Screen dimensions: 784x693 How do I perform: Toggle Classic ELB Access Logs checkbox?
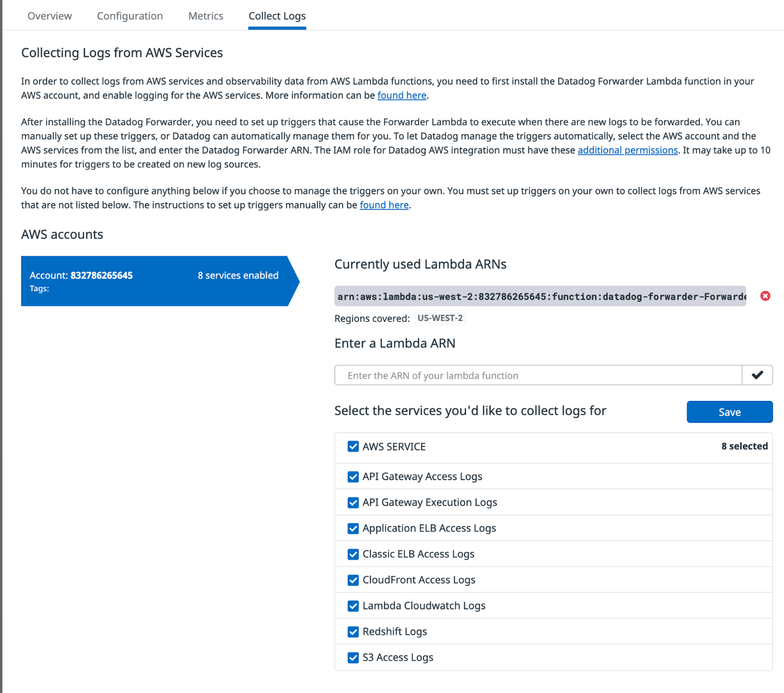353,554
